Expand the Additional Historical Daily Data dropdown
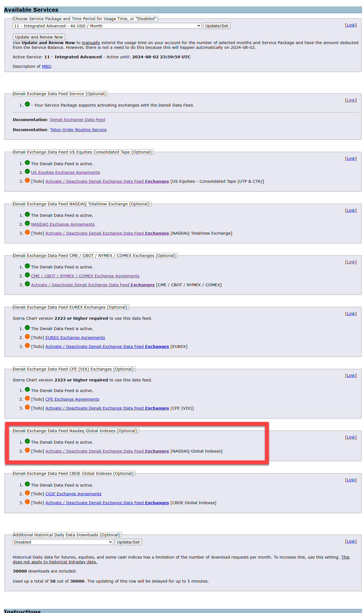Screen dimensions: 364x613 [63, 542]
